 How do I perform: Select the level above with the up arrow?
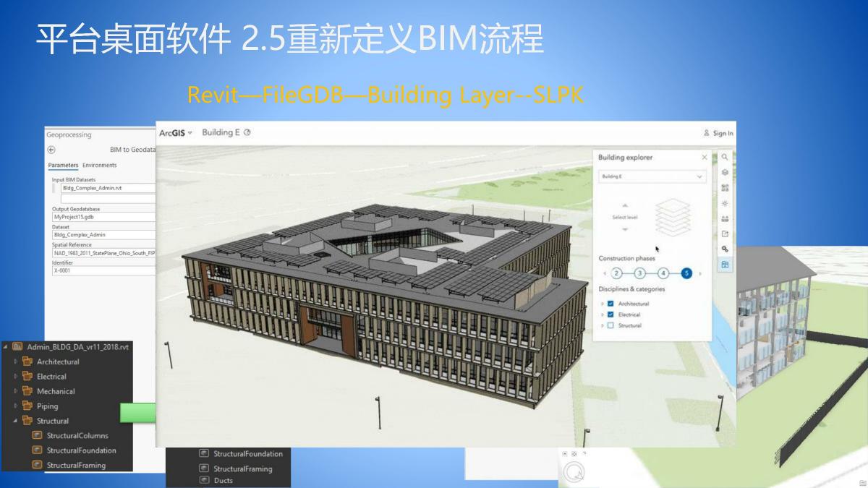(625, 205)
